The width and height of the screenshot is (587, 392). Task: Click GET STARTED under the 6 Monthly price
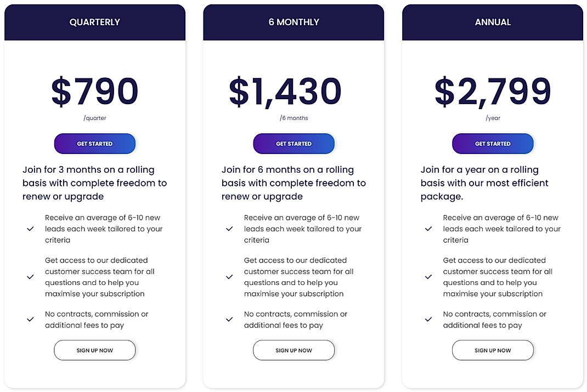click(293, 143)
